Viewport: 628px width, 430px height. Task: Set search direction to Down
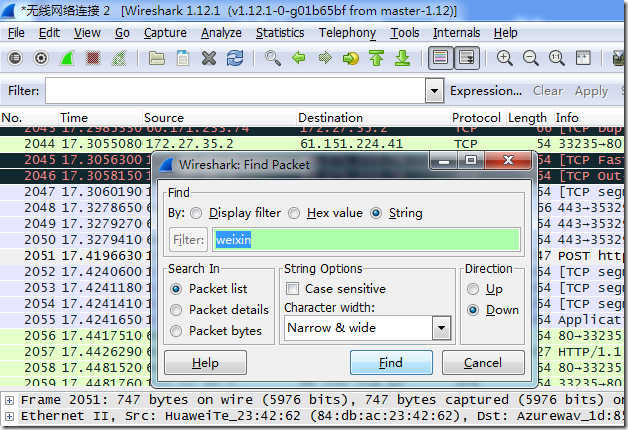pos(473,310)
